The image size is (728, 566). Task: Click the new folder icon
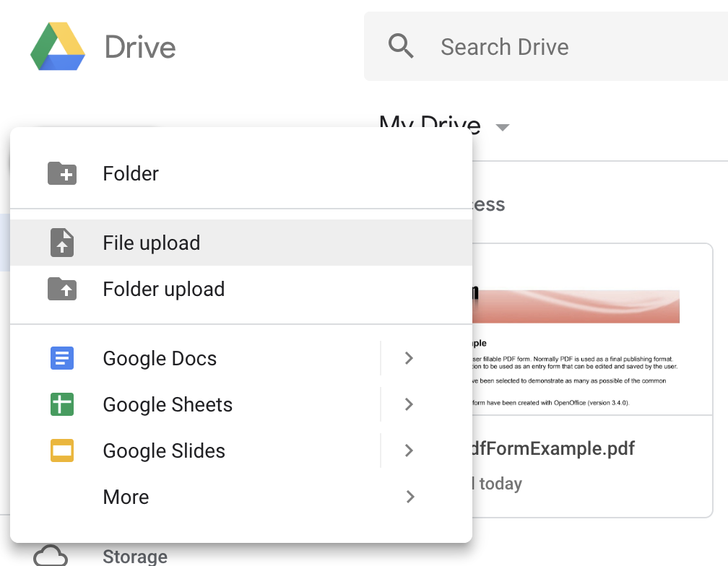click(x=62, y=173)
